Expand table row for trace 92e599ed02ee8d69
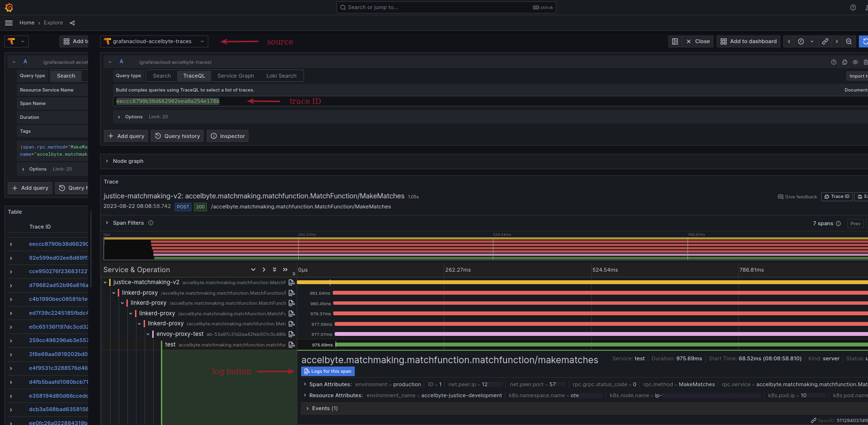Viewport: 868px width, 425px height. point(11,258)
